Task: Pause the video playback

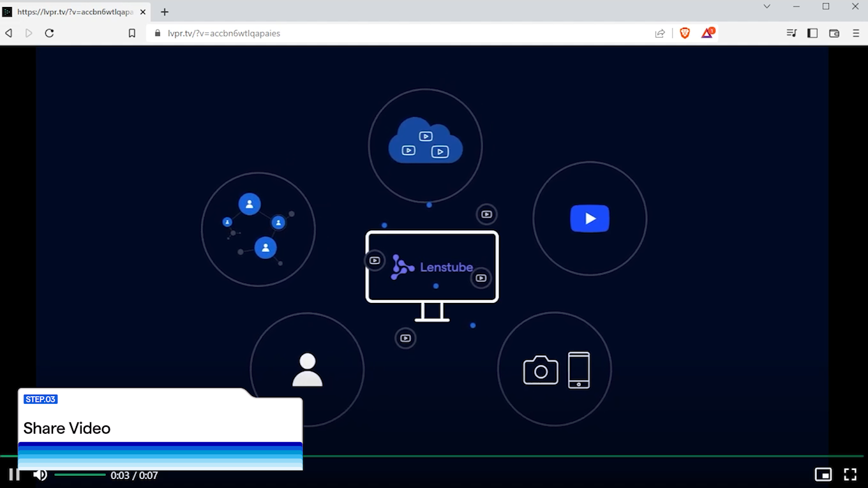Action: coord(14,475)
